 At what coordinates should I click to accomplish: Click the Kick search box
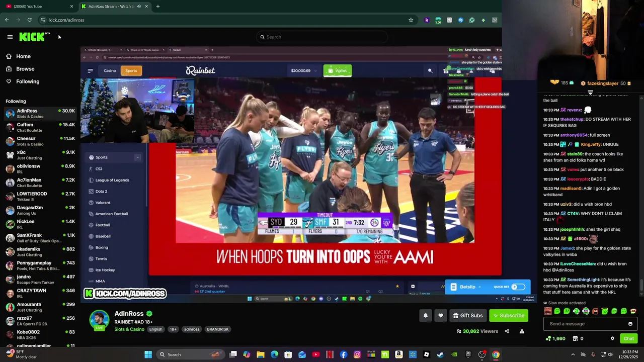point(322,37)
